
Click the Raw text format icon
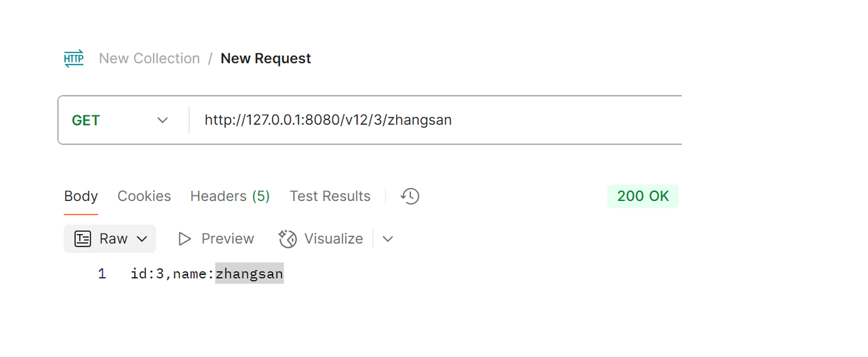(x=83, y=239)
